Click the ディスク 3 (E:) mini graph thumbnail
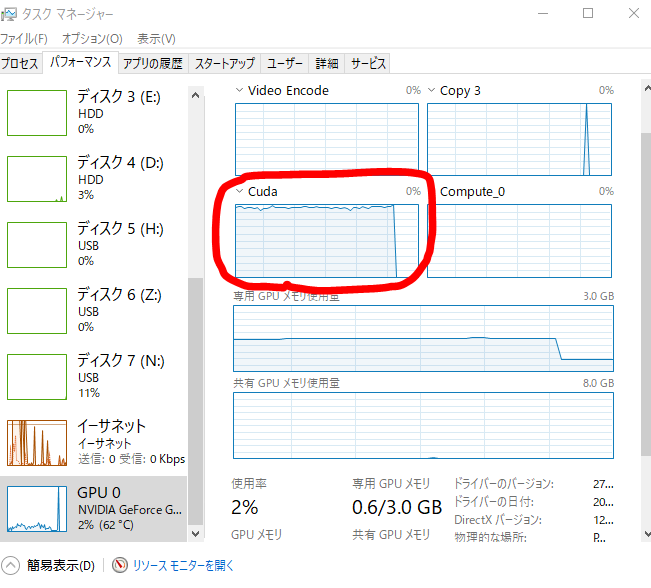Screen dimensions: 651x588 pos(37,113)
